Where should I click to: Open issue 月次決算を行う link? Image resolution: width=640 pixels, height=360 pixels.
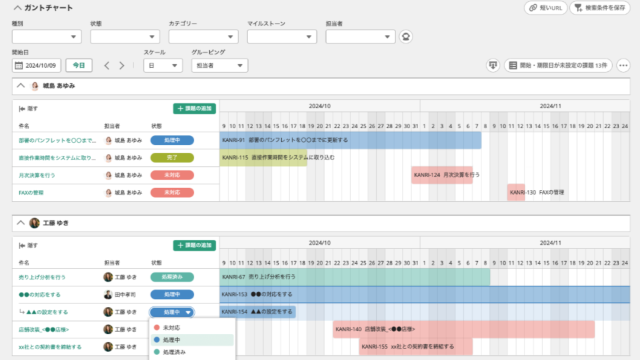pos(37,175)
